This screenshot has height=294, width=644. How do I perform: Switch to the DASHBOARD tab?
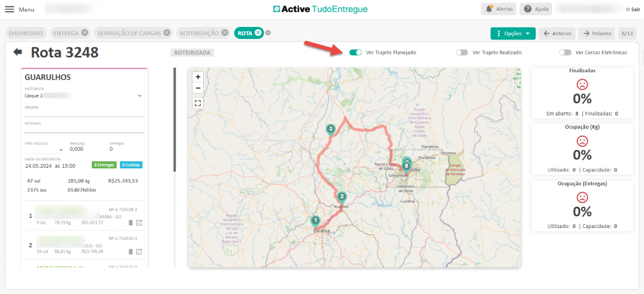26,33
